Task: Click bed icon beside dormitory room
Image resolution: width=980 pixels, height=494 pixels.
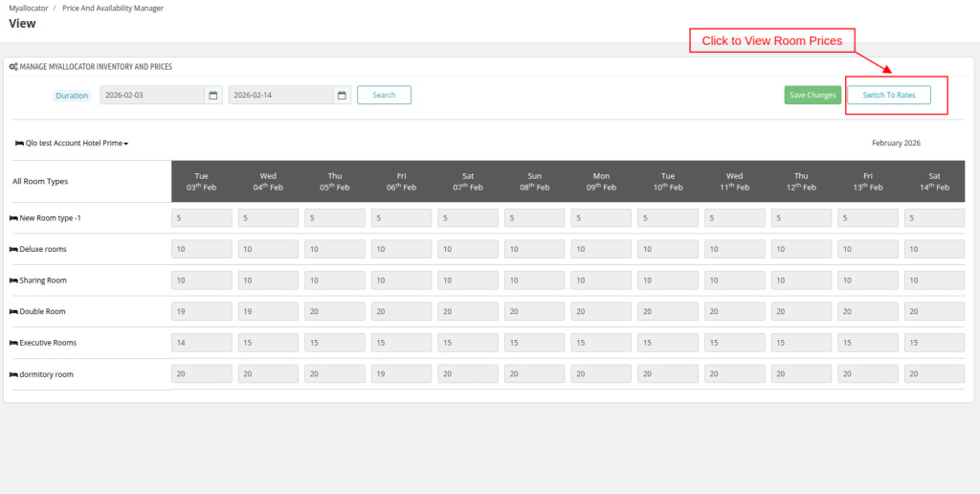Action: coord(13,374)
